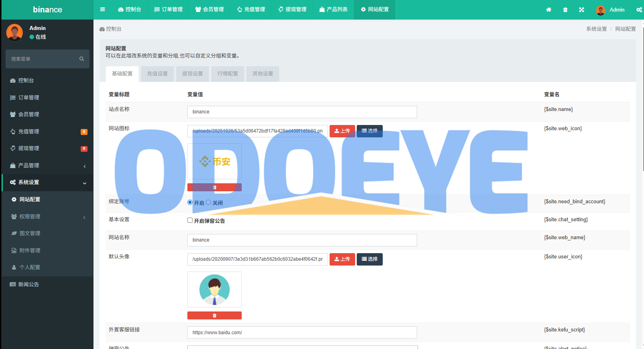This screenshot has width=644, height=349.
Task: Open 充值管理 in the sidebar
Action: point(48,131)
